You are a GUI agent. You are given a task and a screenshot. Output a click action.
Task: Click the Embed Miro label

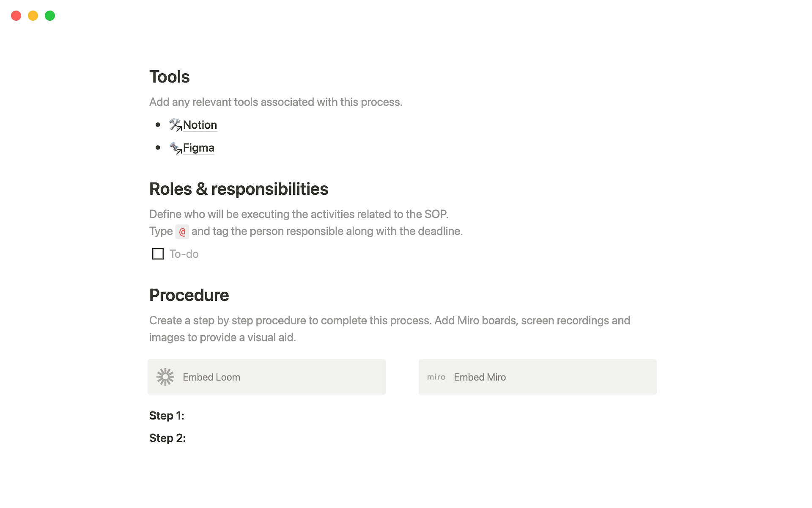click(x=480, y=377)
